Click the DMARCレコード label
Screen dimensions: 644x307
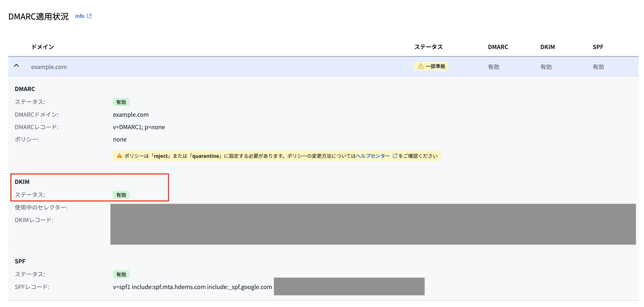37,127
